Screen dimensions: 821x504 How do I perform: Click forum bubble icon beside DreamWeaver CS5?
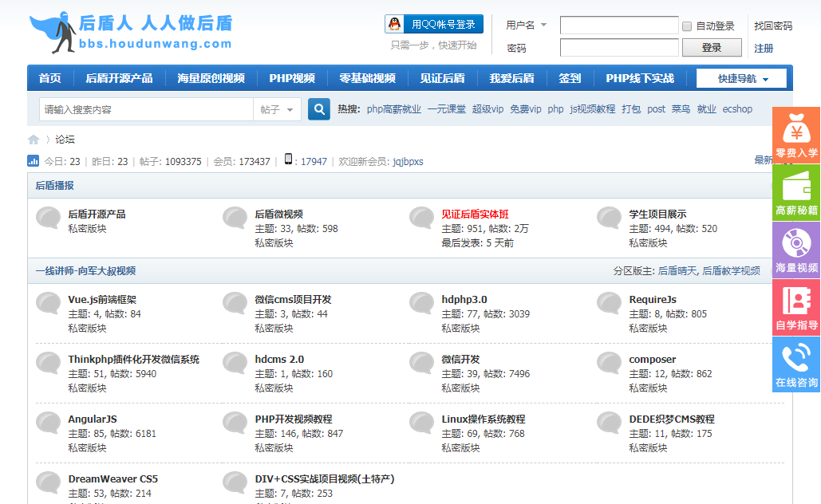pyautogui.click(x=48, y=482)
